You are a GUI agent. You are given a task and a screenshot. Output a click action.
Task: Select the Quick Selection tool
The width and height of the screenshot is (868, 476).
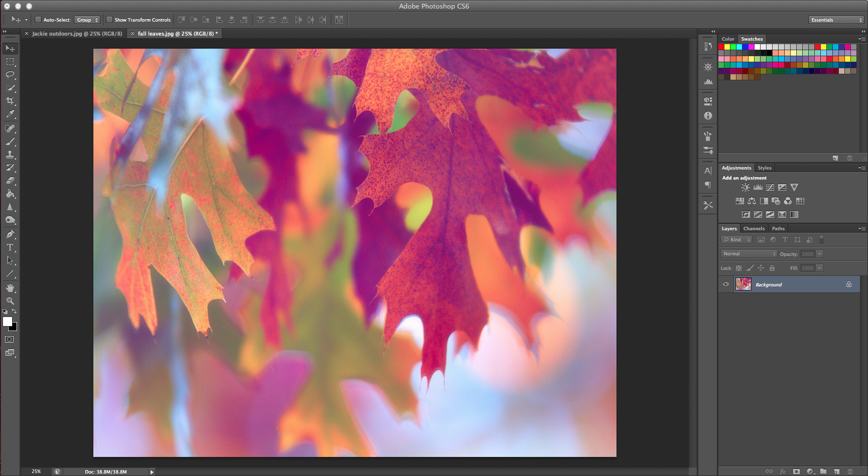[10, 88]
